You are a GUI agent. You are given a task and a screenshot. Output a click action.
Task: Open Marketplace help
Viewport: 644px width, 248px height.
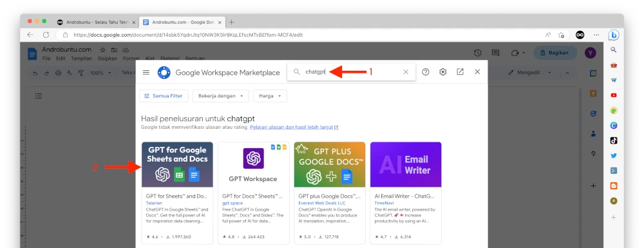pos(426,72)
